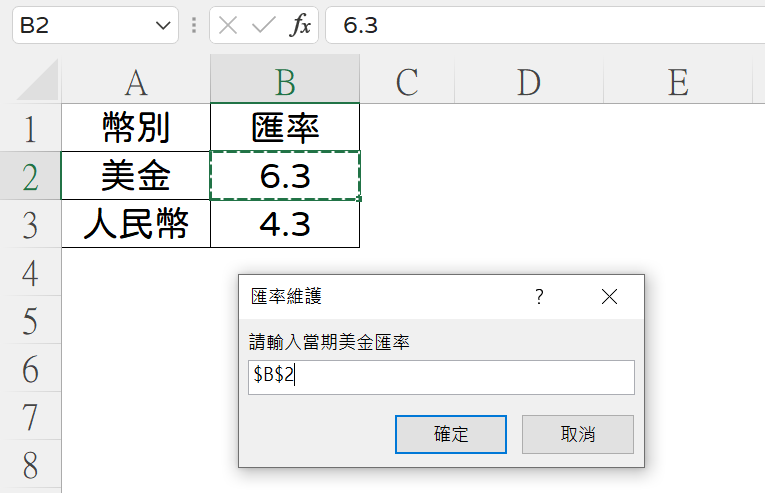Viewport: 765px width, 493px height.
Task: Click cell containing 幣別
Action: click(x=136, y=128)
